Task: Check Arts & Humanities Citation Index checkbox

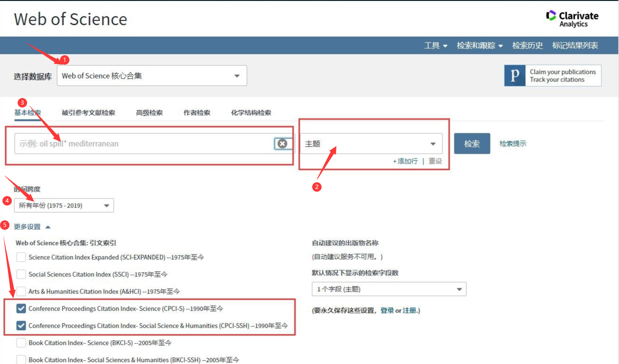Action: point(21,292)
